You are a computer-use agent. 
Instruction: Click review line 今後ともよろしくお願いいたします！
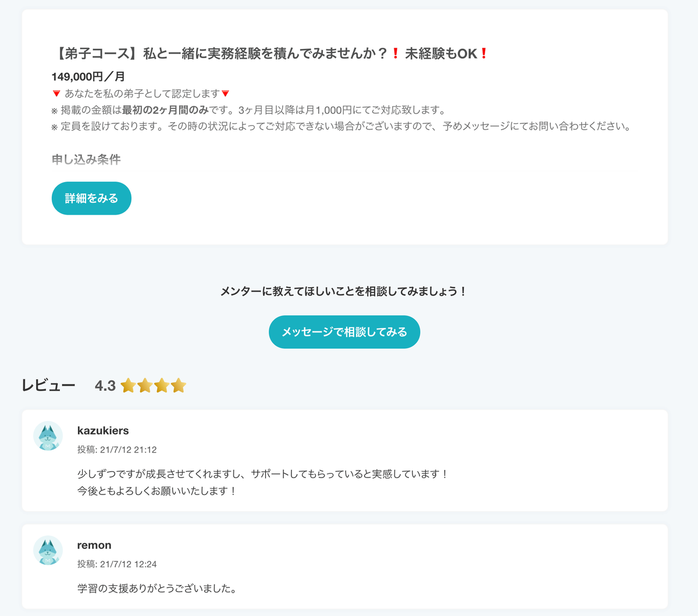click(x=158, y=491)
